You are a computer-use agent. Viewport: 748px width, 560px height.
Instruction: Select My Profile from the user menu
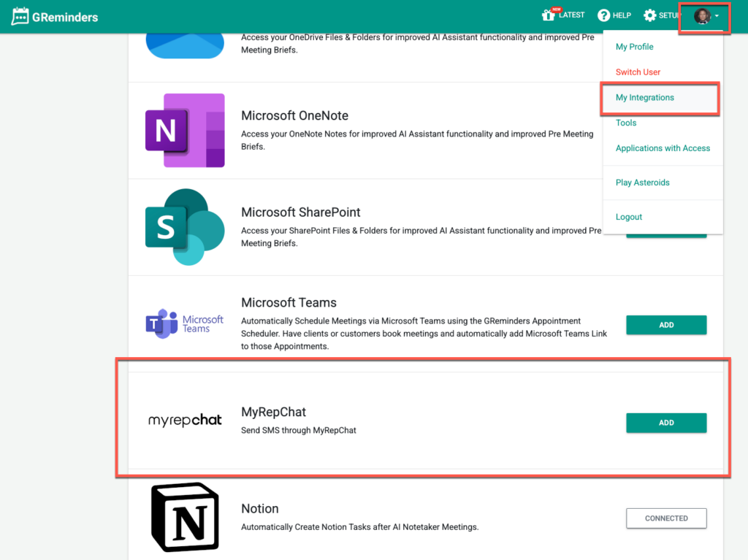[634, 47]
